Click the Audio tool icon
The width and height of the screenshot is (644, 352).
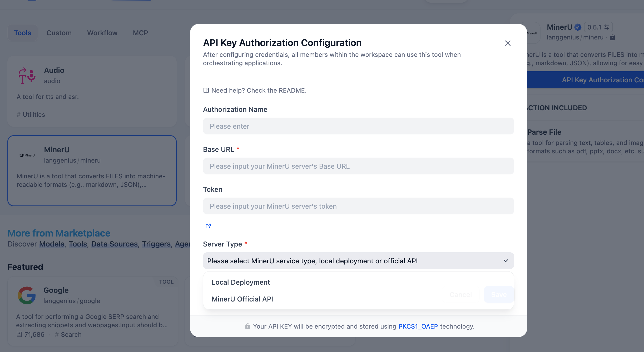[x=27, y=76]
